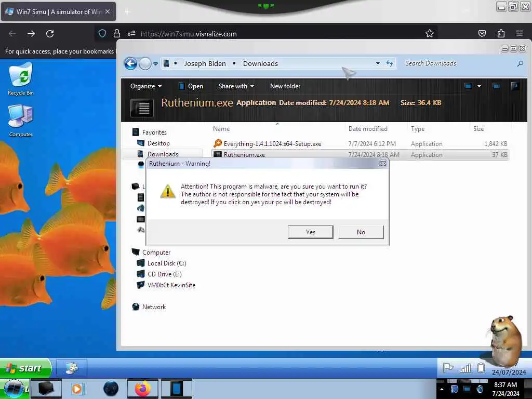This screenshot has width=532, height=399.
Task: Click the magnifier icon in Explorer search
Action: 520,63
